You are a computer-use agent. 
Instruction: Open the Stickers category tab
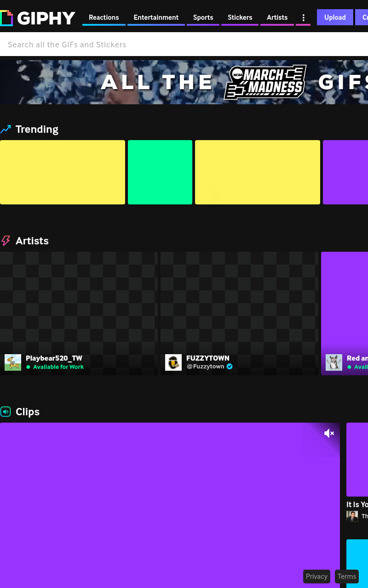coord(240,17)
